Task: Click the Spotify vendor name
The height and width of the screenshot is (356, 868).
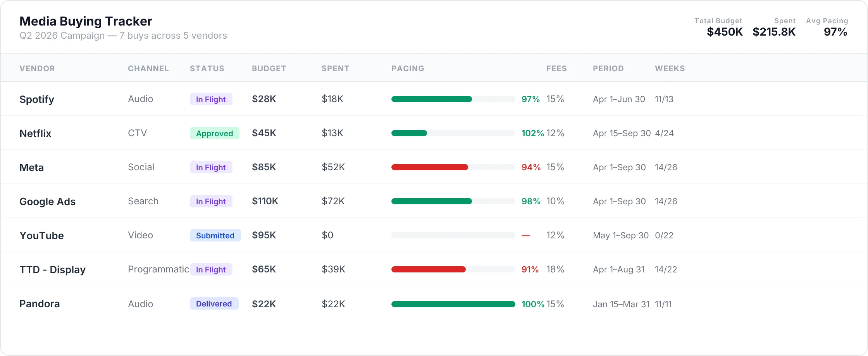Action: coord(37,99)
